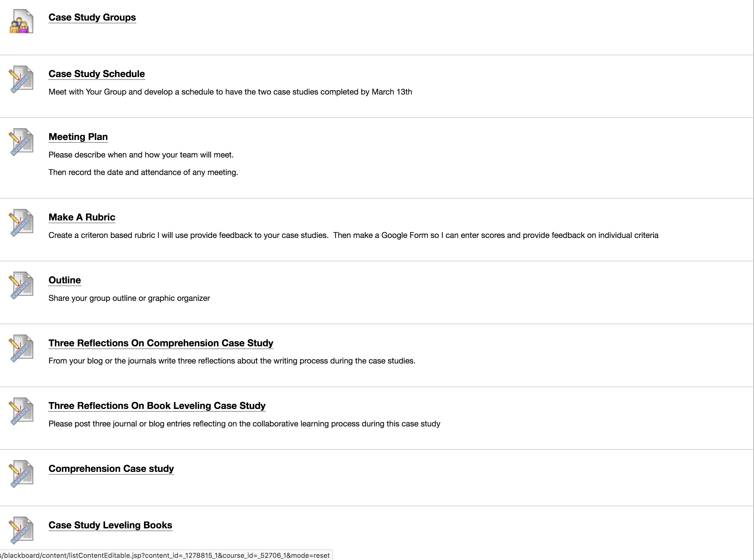Image resolution: width=754 pixels, height=560 pixels.
Task: Click the Case Study Schedule assignment icon
Action: coord(21,79)
